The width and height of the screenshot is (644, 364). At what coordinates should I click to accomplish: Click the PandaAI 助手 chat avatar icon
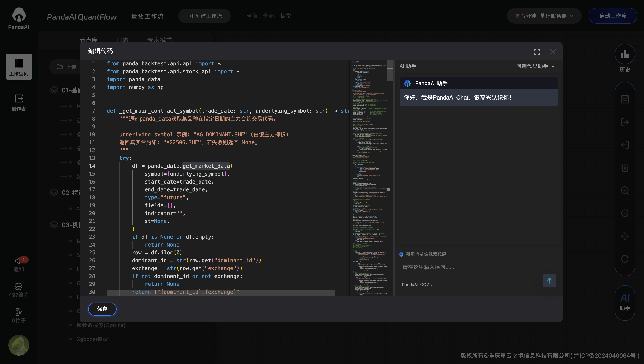[x=407, y=83]
